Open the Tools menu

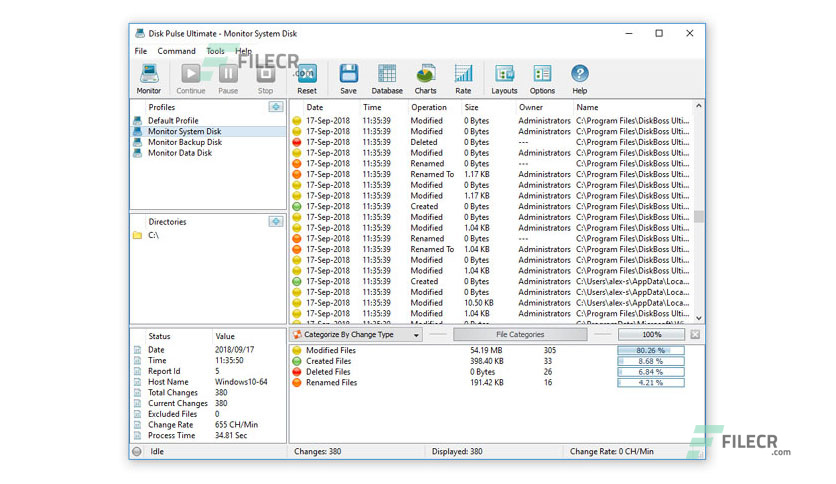point(215,51)
